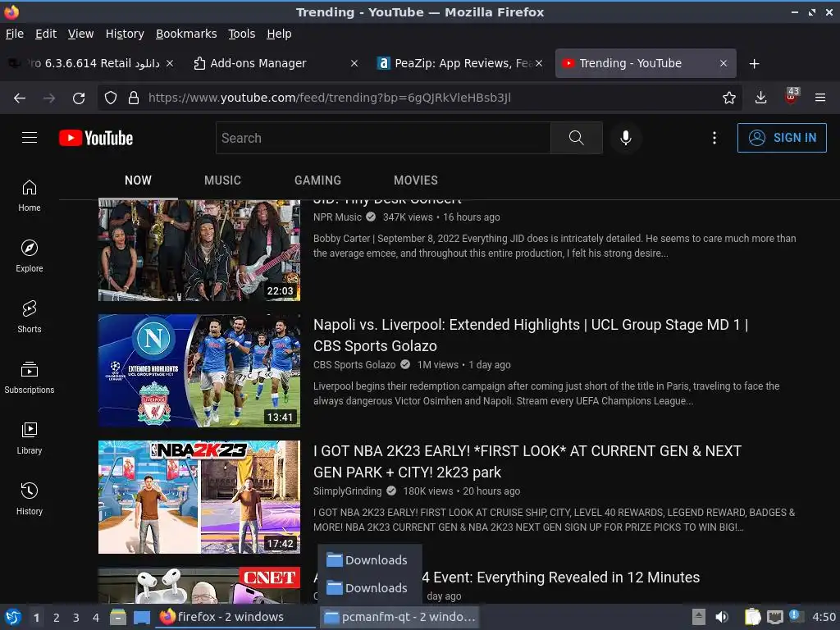This screenshot has height=630, width=840.
Task: Open the CBS Sports Golazo channel link
Action: pyautogui.click(x=354, y=365)
